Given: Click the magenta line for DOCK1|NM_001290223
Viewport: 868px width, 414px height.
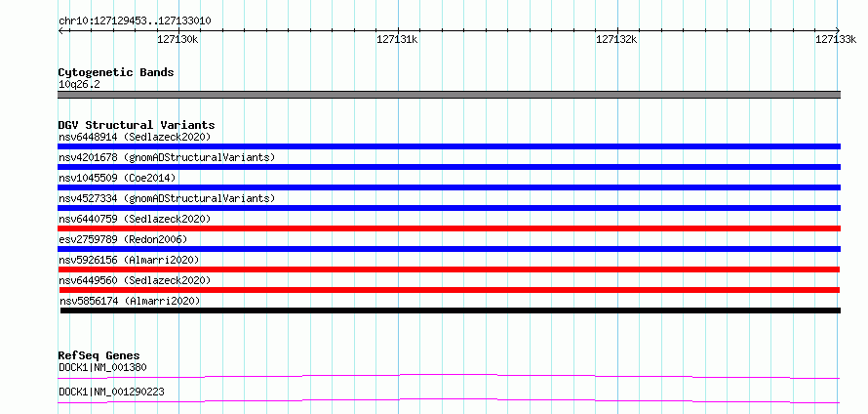Looking at the screenshot, I should point(449,401).
